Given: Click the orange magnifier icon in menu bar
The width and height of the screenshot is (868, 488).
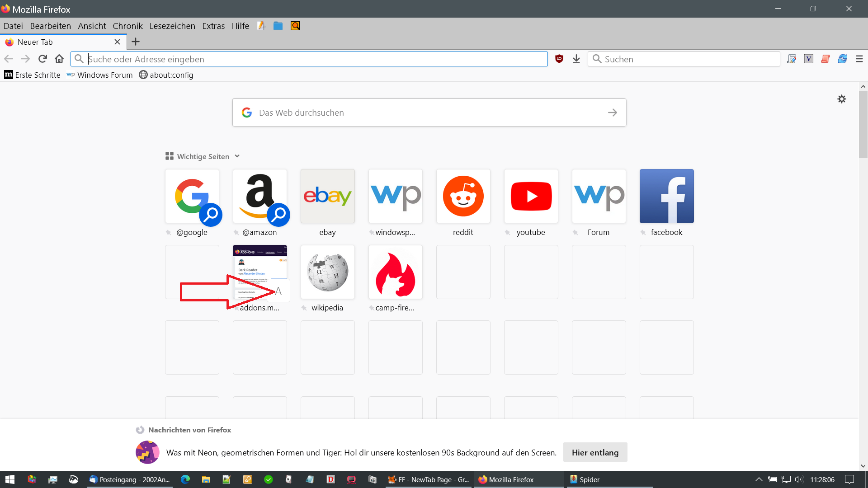Looking at the screenshot, I should point(295,26).
